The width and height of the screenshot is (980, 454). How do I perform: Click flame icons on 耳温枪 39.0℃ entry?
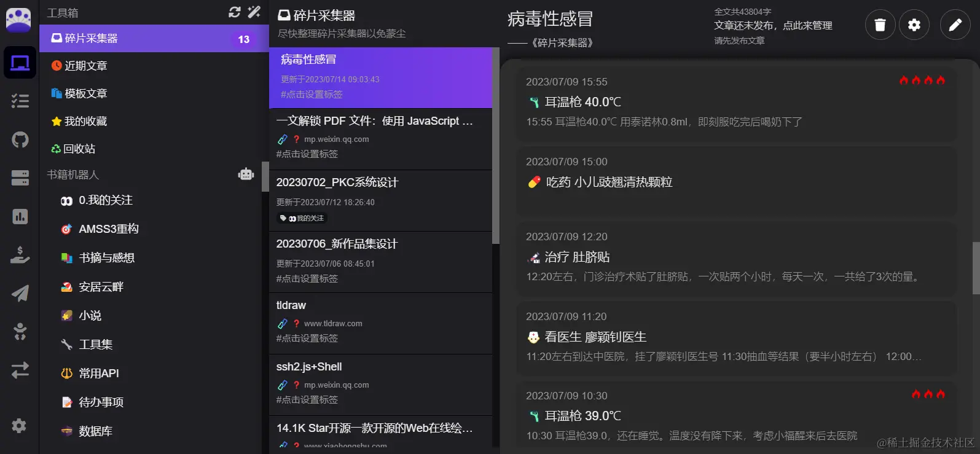pyautogui.click(x=928, y=394)
